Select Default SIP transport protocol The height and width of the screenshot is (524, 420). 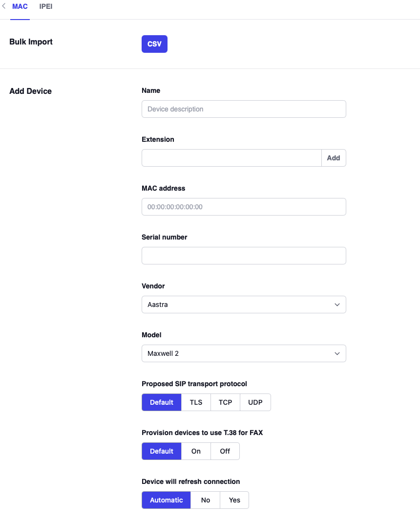pyautogui.click(x=162, y=402)
